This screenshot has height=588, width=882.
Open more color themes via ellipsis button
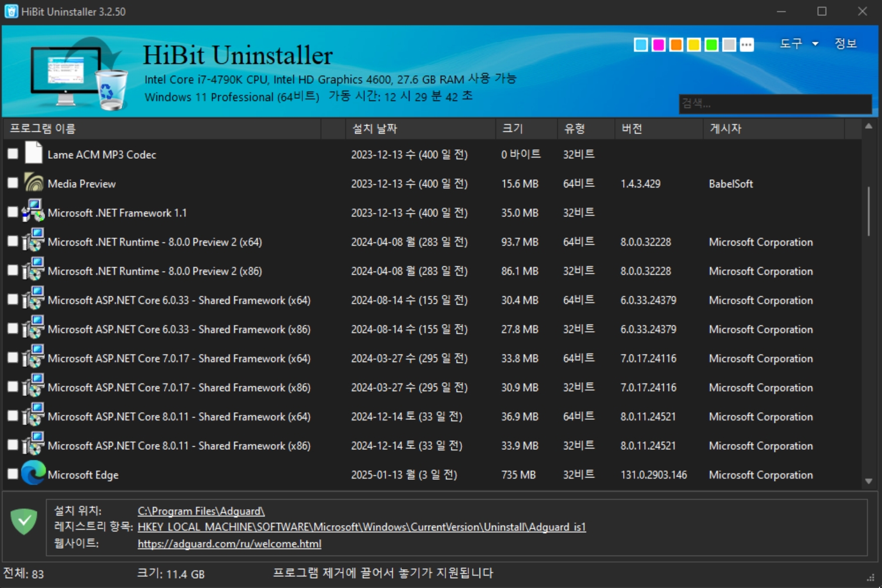coord(747,45)
